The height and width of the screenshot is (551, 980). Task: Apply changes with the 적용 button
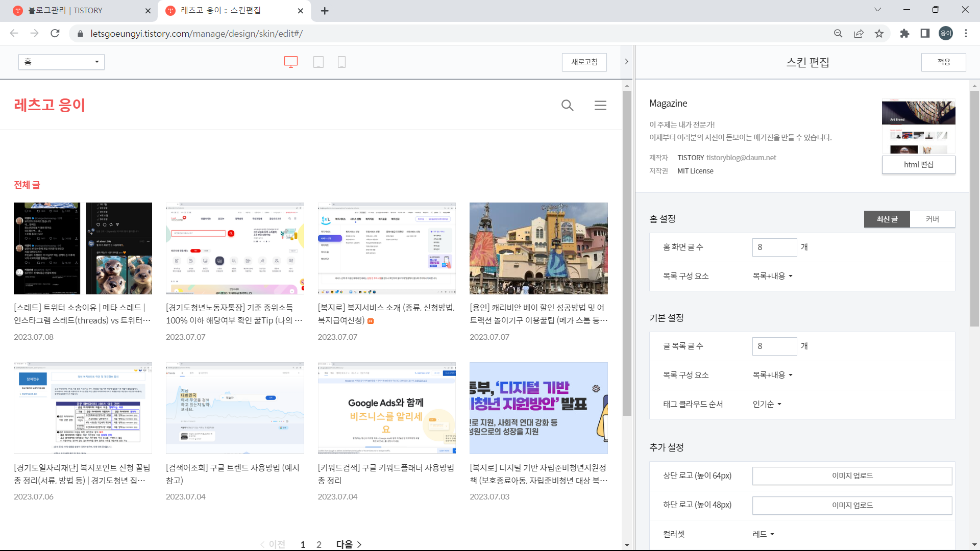coord(943,62)
